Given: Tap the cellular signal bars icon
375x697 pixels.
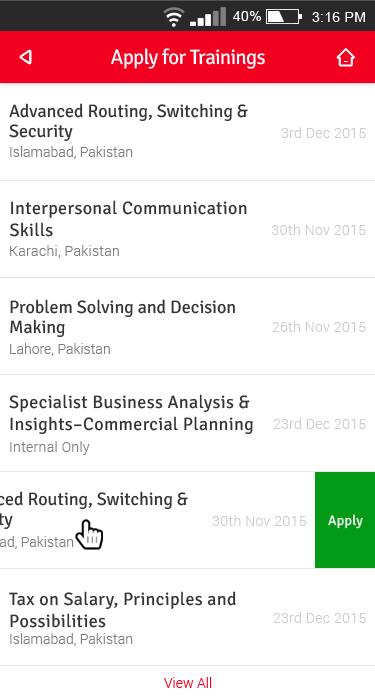Looking at the screenshot, I should pos(208,17).
